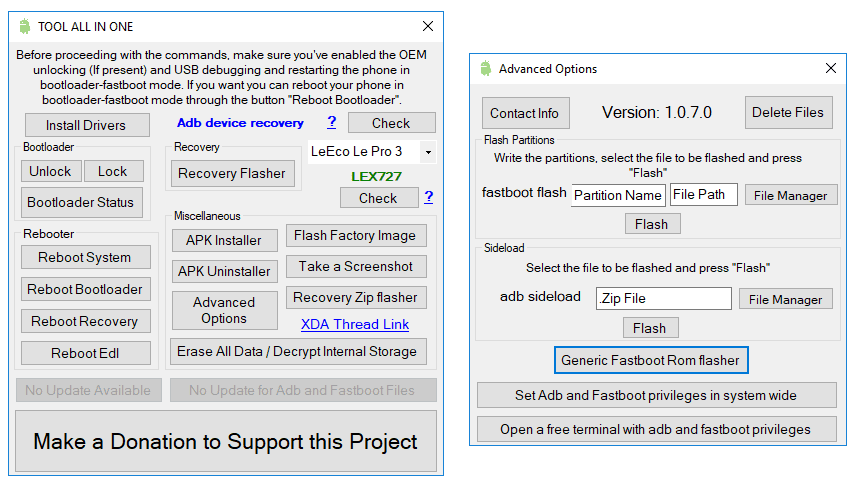Click the Android icon in TOOL ALL IN ONE title bar
This screenshot has width=856, height=485.
coord(25,26)
